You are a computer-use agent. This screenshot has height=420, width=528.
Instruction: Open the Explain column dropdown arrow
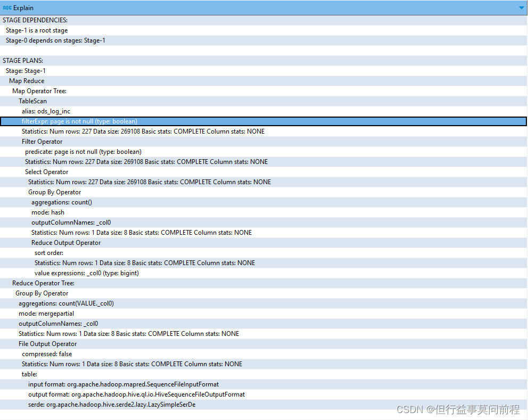[521, 8]
